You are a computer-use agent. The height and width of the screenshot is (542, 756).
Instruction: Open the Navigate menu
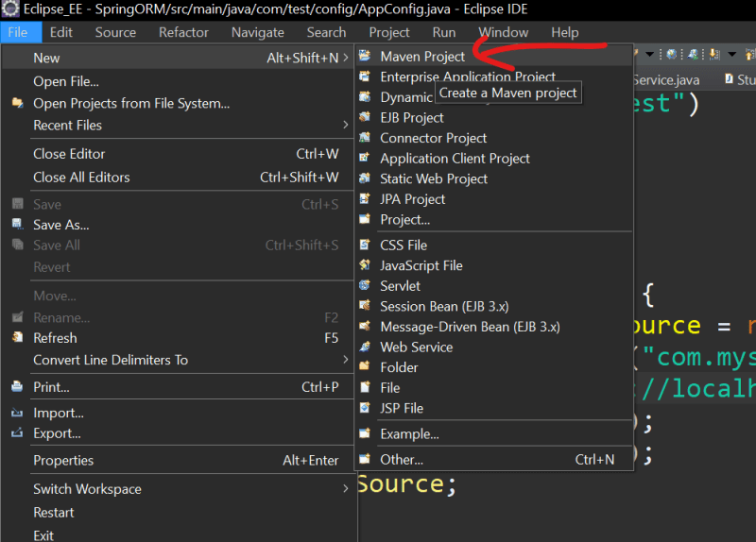point(258,32)
